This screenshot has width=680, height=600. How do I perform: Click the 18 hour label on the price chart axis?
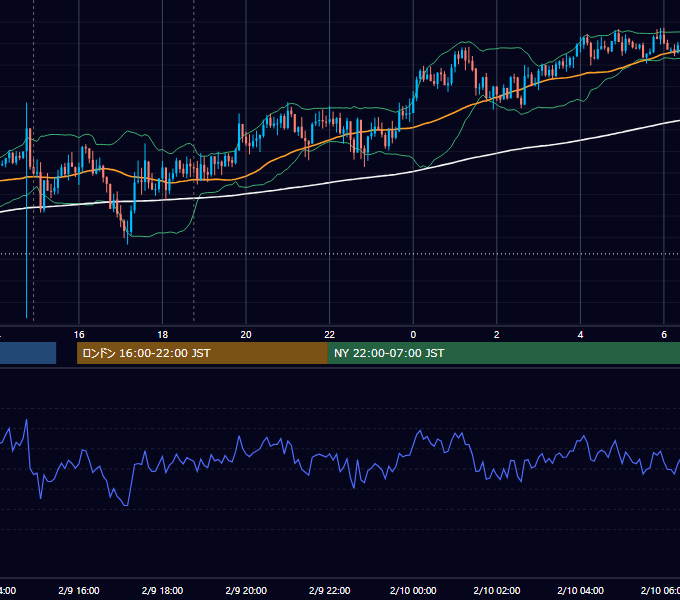163,335
